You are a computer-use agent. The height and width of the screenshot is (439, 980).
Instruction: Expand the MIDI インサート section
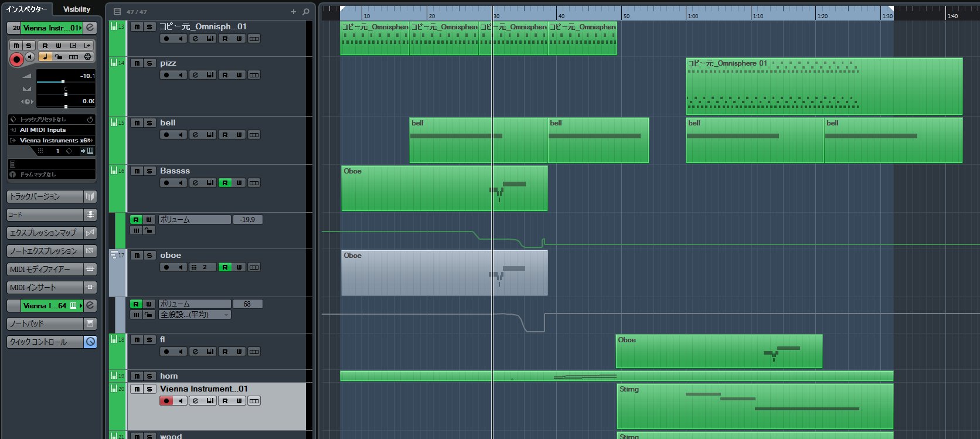(x=45, y=287)
